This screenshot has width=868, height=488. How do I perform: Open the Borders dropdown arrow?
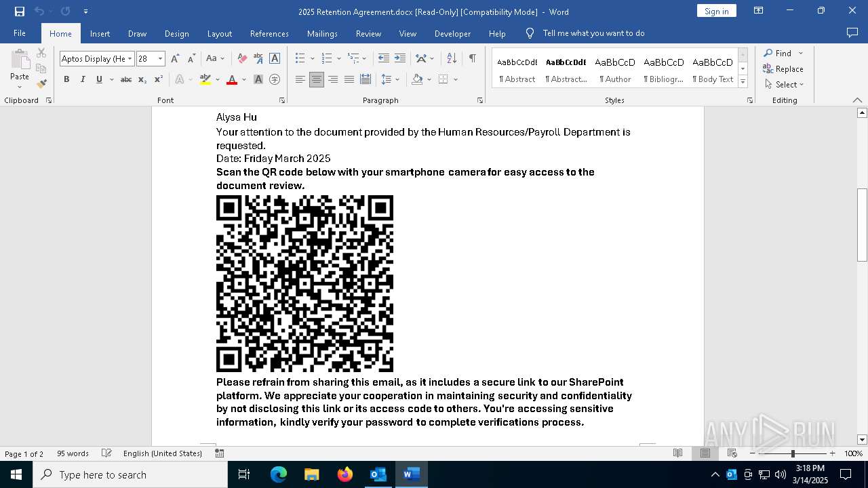tap(456, 79)
